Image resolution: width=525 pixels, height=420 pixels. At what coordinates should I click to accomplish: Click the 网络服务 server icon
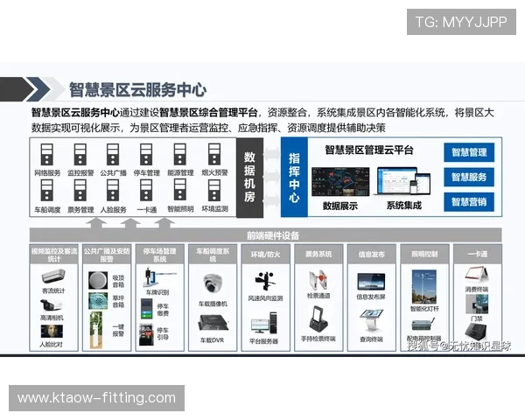pos(47,154)
